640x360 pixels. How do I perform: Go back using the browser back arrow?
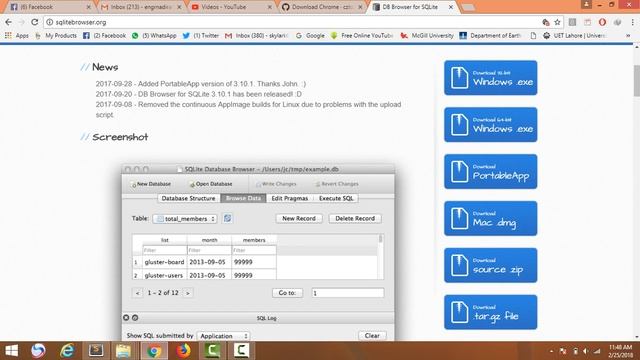click(9, 22)
